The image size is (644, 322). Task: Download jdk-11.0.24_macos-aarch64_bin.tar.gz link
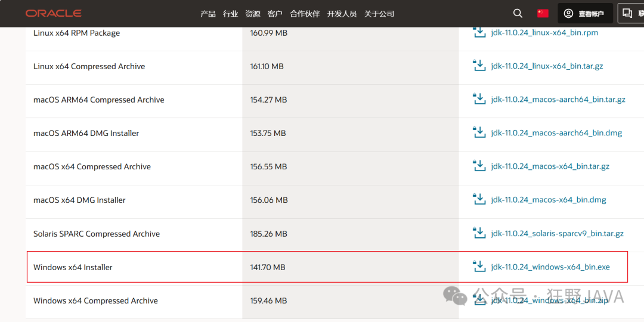[x=558, y=100]
